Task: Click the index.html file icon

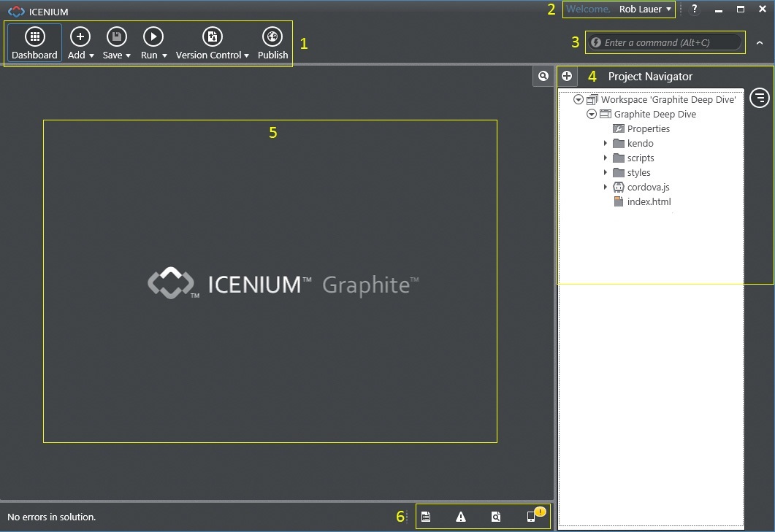Action: (618, 201)
